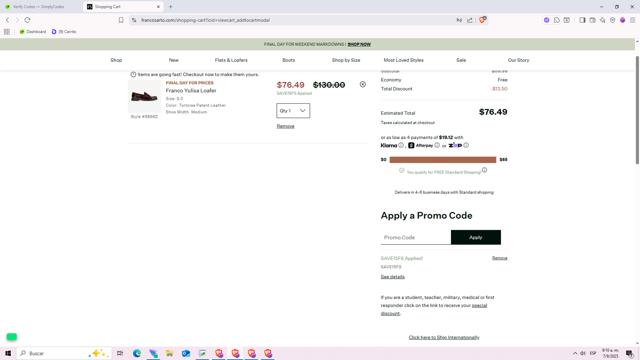This screenshot has height=360, width=640.
Task: Close the Shopping Cart tab
Action: pyautogui.click(x=158, y=7)
